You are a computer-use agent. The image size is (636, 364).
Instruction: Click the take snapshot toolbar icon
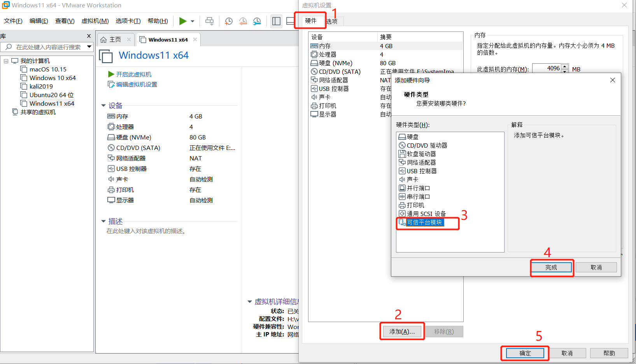229,21
